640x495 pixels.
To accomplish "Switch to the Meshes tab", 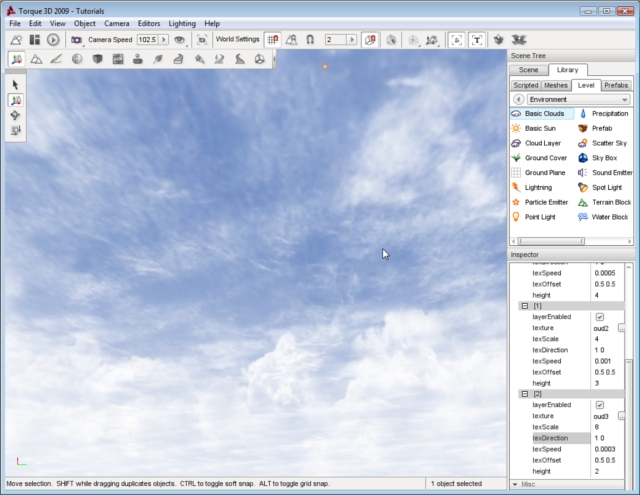I will pos(556,85).
